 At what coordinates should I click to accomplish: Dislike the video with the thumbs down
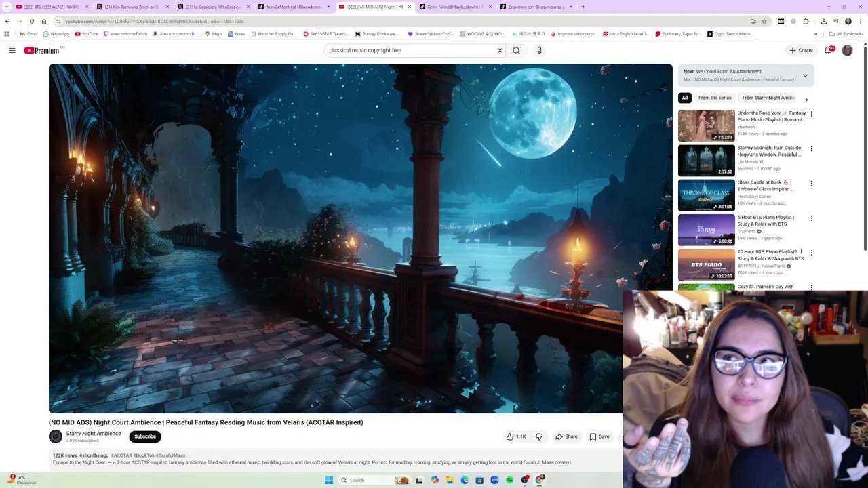539,436
